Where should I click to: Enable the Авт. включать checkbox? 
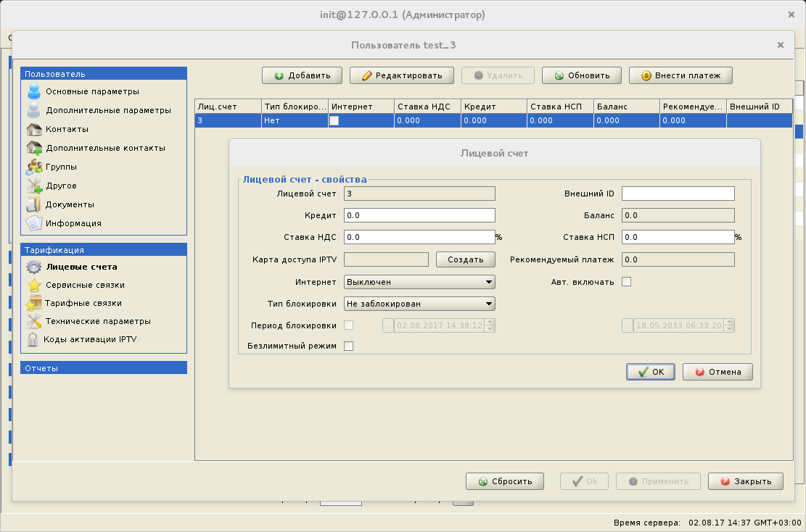point(627,282)
